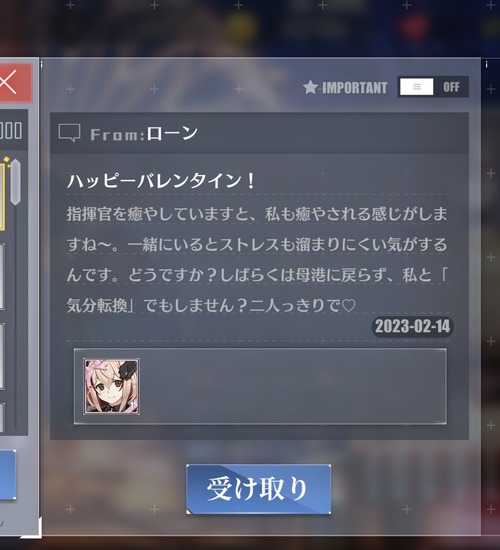Image resolution: width=500 pixels, height=550 pixels.
Task: Claim the attachment with 受け取り button
Action: point(259,489)
